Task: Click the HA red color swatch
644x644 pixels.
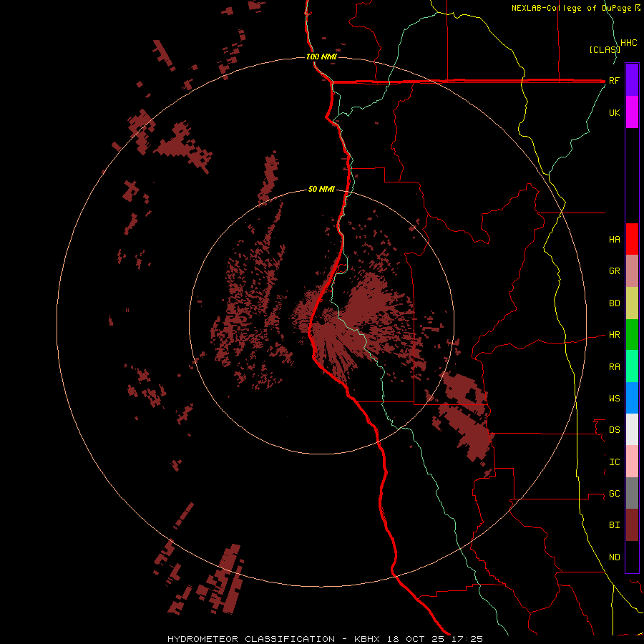Action: coord(632,239)
